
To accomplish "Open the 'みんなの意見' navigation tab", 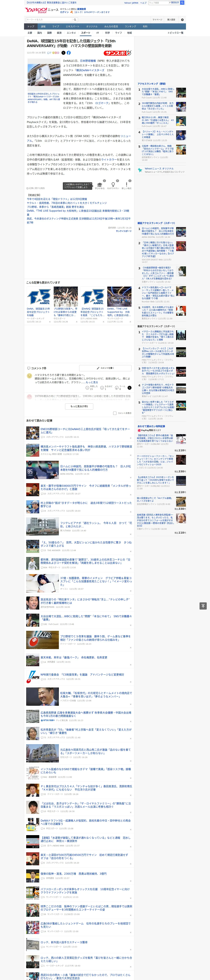I will (x=111, y=26).
